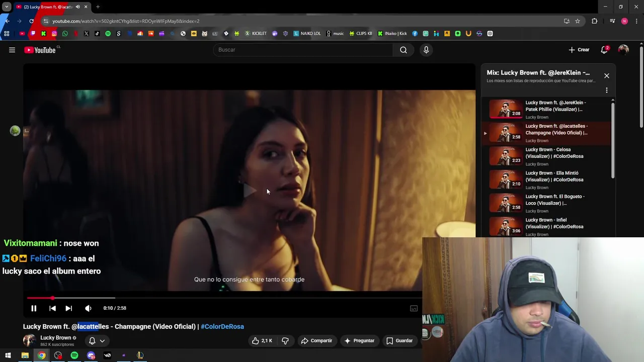Open the Chrome three-dot menu
The width and height of the screenshot is (644, 362).
click(636, 21)
